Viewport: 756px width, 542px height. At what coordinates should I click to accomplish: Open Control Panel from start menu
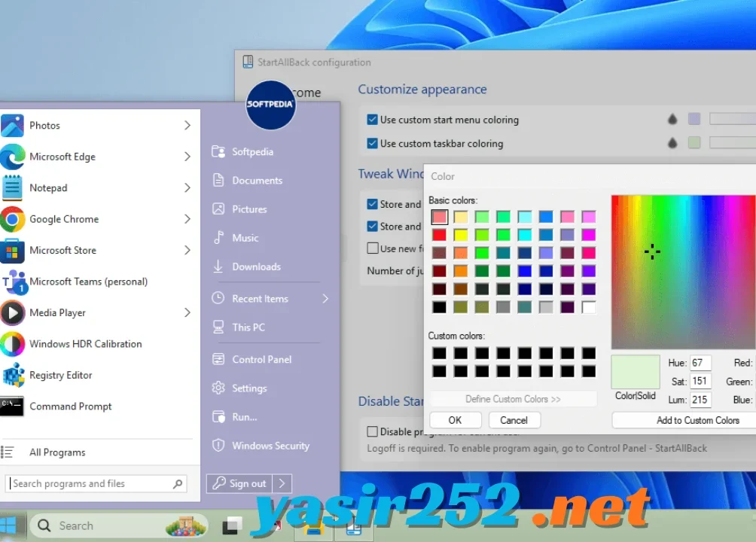point(261,360)
